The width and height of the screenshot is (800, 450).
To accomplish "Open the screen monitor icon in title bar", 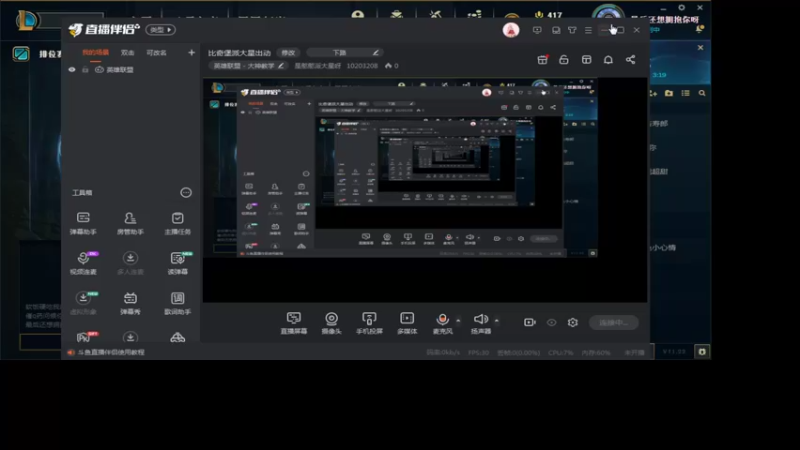I will coord(537,30).
